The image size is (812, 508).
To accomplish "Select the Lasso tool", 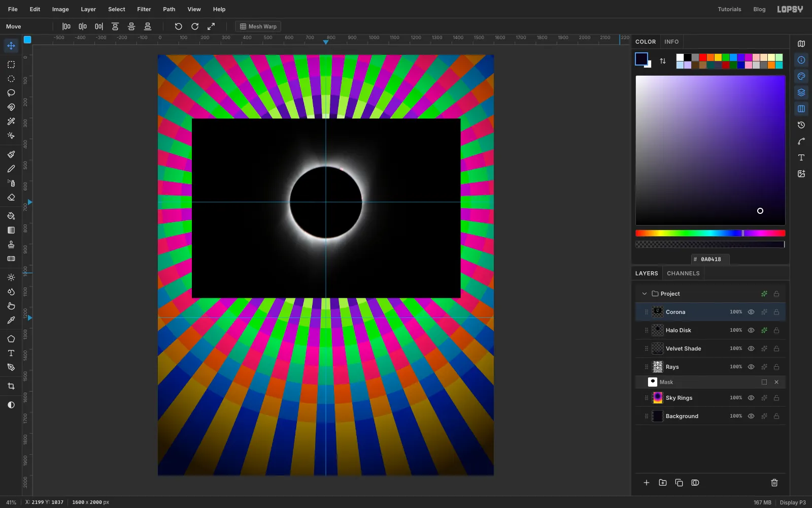I will point(11,93).
